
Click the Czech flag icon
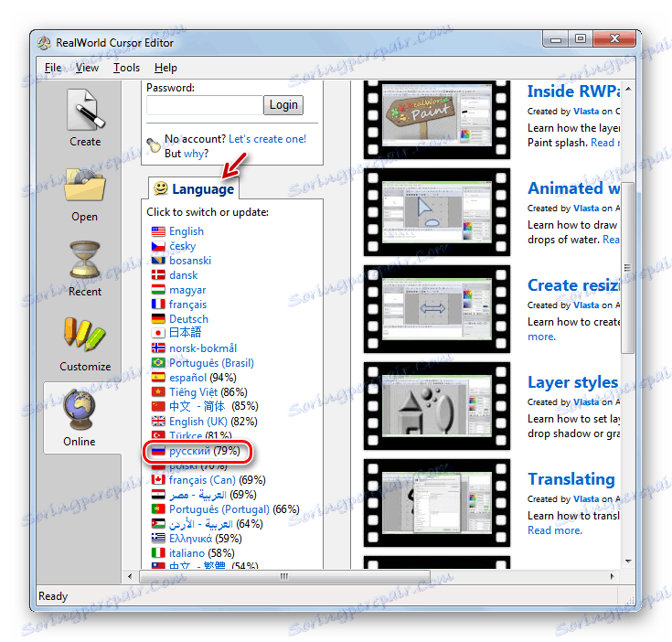pyautogui.click(x=158, y=246)
